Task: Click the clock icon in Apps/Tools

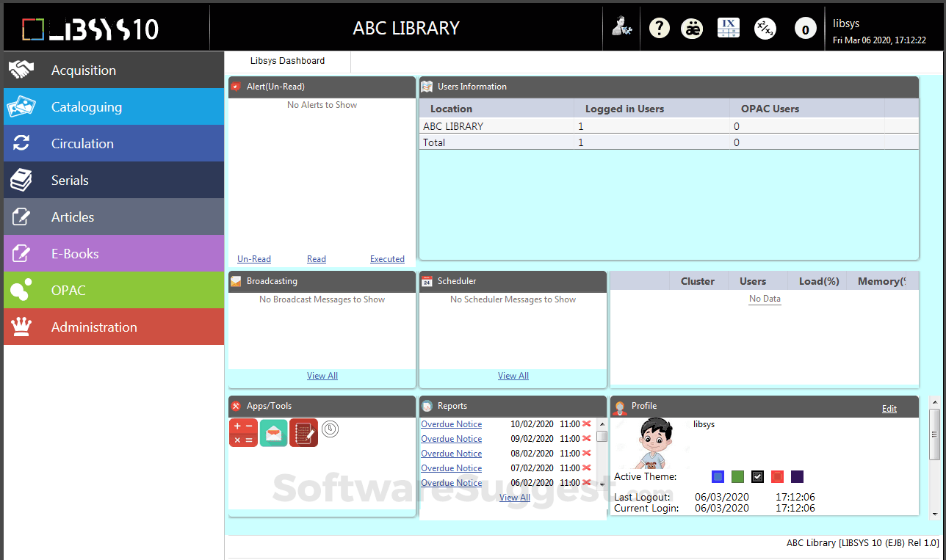Action: pos(330,429)
